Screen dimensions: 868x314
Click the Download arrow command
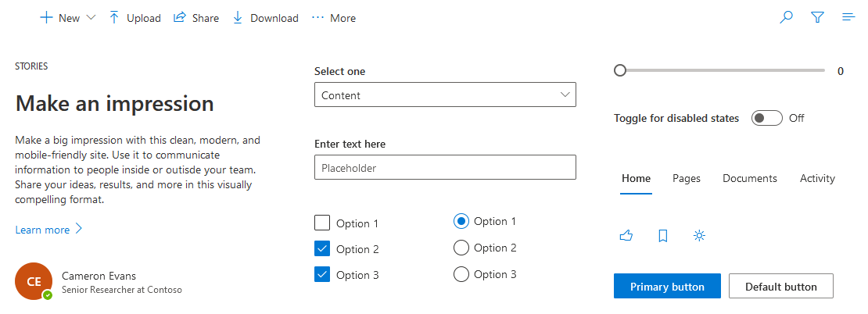coord(265,18)
